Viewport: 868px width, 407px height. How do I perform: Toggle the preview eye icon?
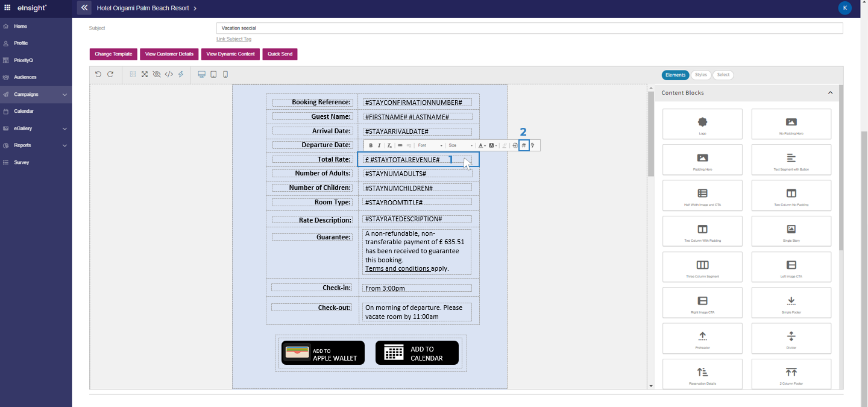pyautogui.click(x=157, y=74)
